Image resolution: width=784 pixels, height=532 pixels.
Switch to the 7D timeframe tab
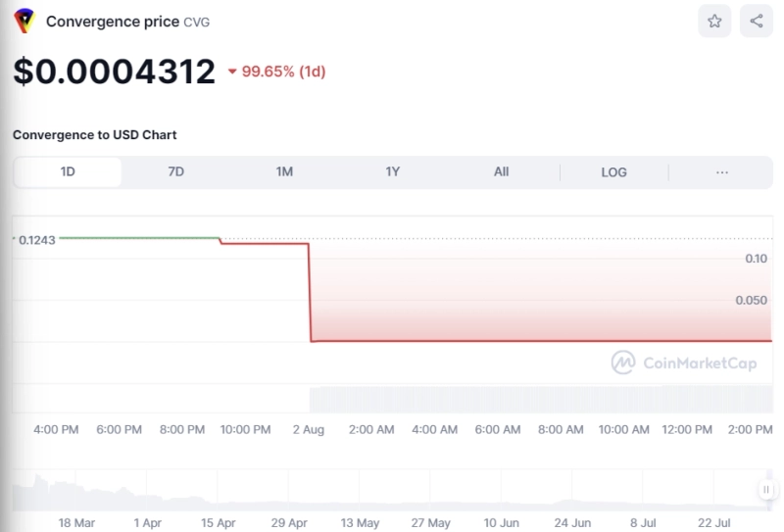point(176,171)
